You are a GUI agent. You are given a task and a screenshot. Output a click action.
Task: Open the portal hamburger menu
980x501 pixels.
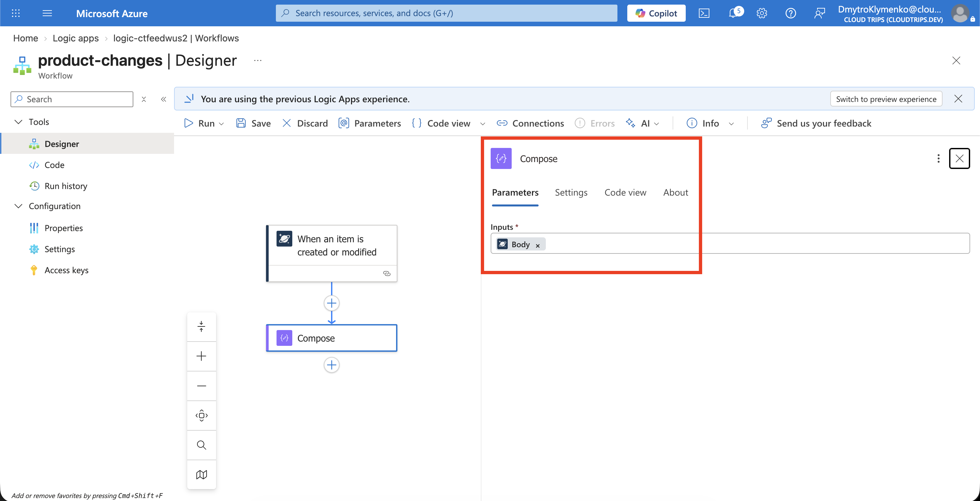coord(47,13)
